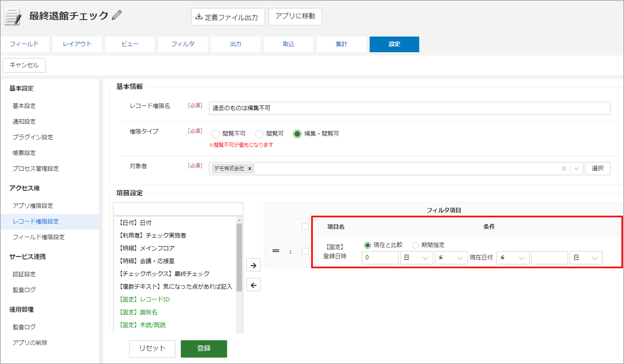Select 閲覧可 radio option
The width and height of the screenshot is (624, 364).
[x=259, y=134]
